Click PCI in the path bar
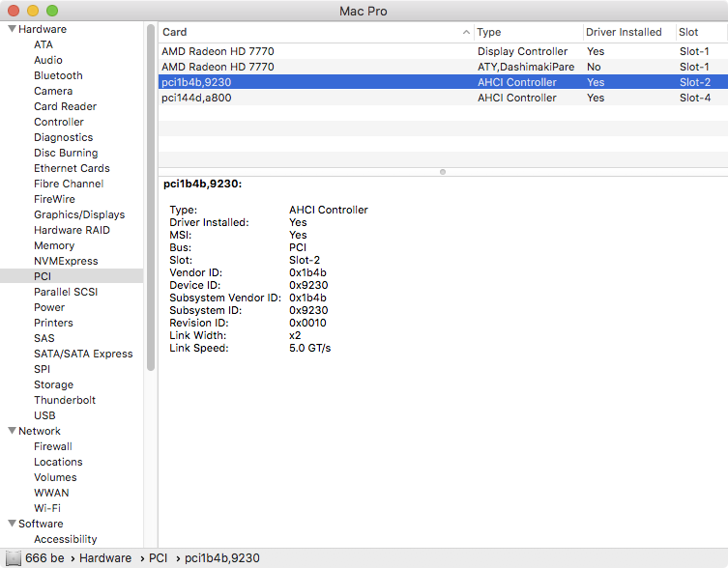Image resolution: width=728 pixels, height=568 pixels. pyautogui.click(x=158, y=557)
